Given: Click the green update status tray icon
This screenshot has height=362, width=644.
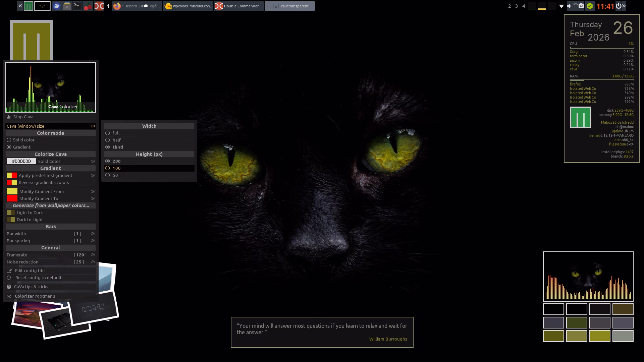Looking at the screenshot, I should click(590, 6).
